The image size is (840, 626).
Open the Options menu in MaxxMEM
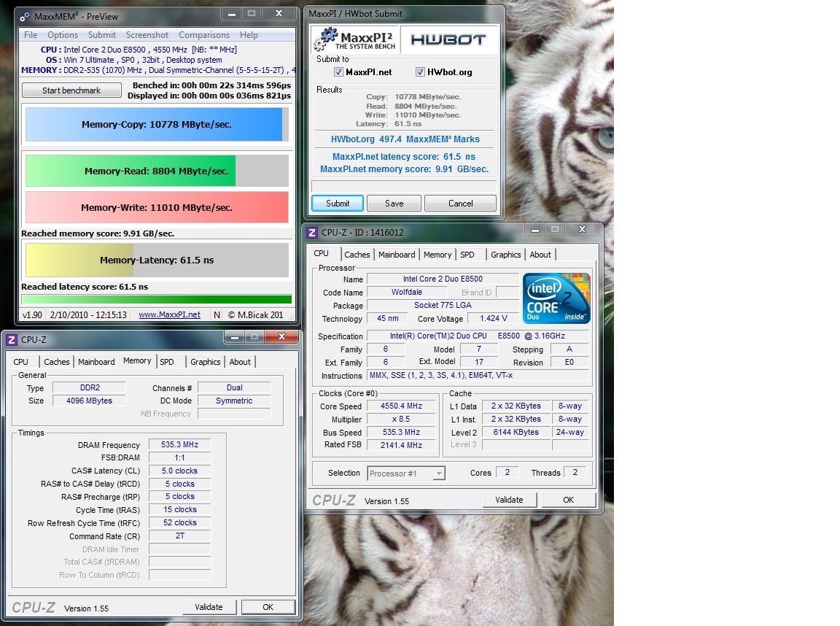coord(63,35)
